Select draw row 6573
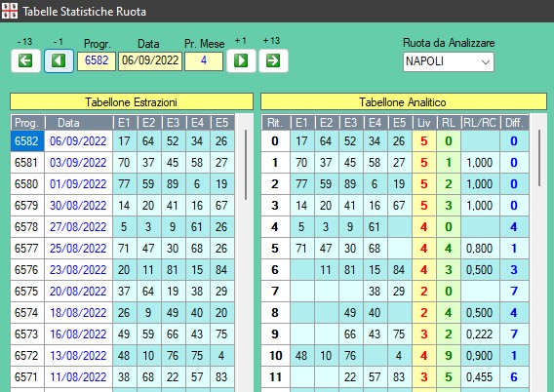This screenshot has height=392, width=554. [123, 334]
